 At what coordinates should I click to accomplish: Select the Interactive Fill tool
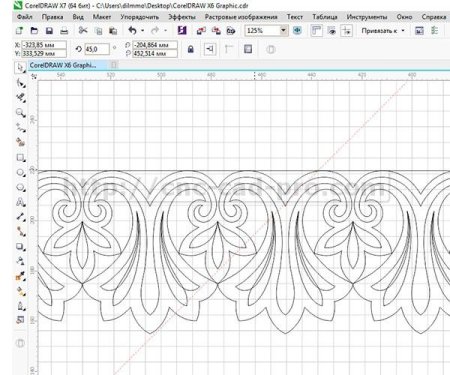(20, 291)
